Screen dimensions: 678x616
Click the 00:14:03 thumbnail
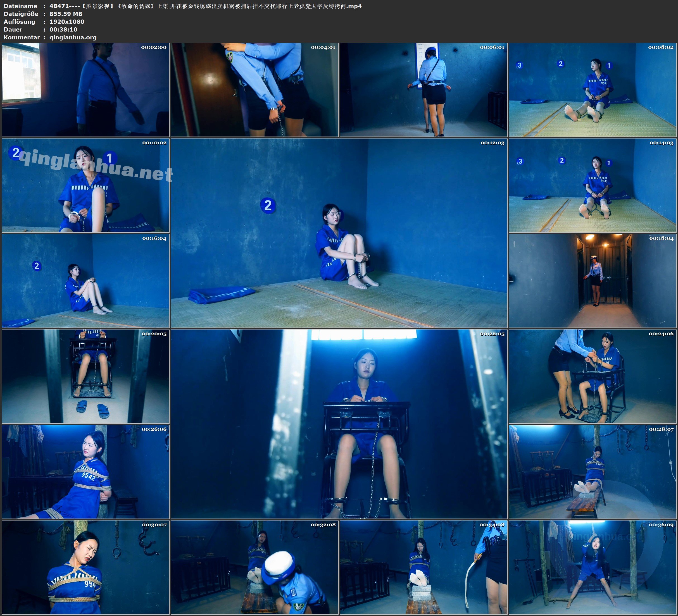tap(592, 185)
